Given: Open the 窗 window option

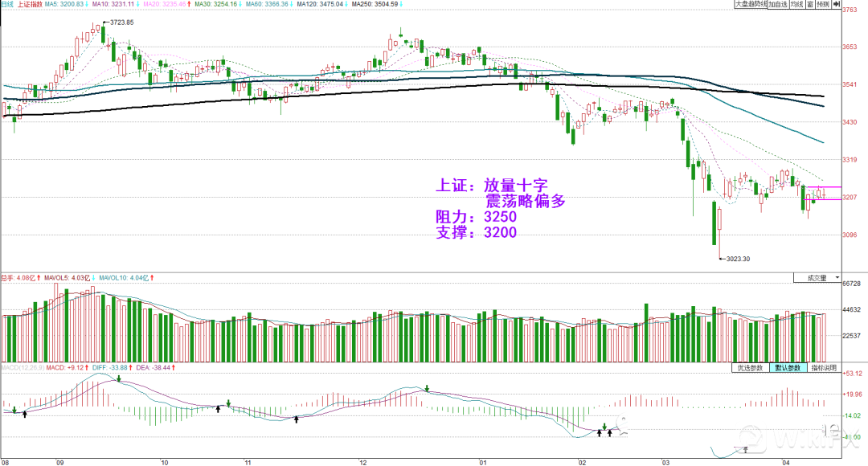Looking at the screenshot, I should 810,5.
